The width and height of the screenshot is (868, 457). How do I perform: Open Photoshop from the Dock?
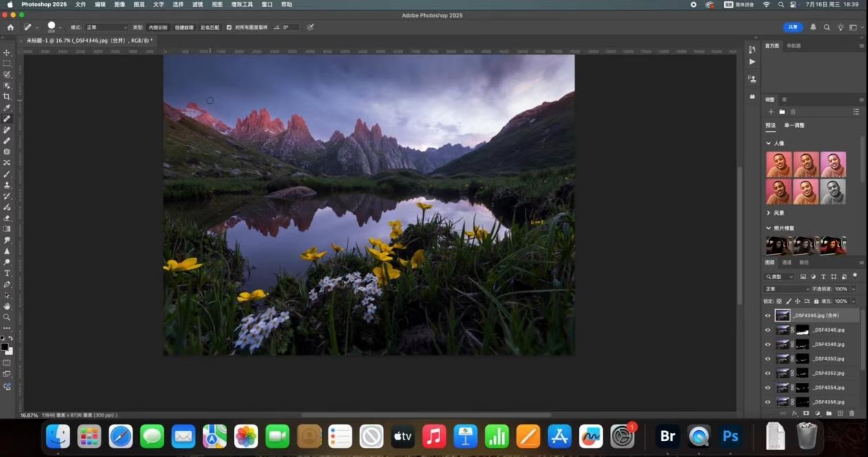(x=730, y=436)
